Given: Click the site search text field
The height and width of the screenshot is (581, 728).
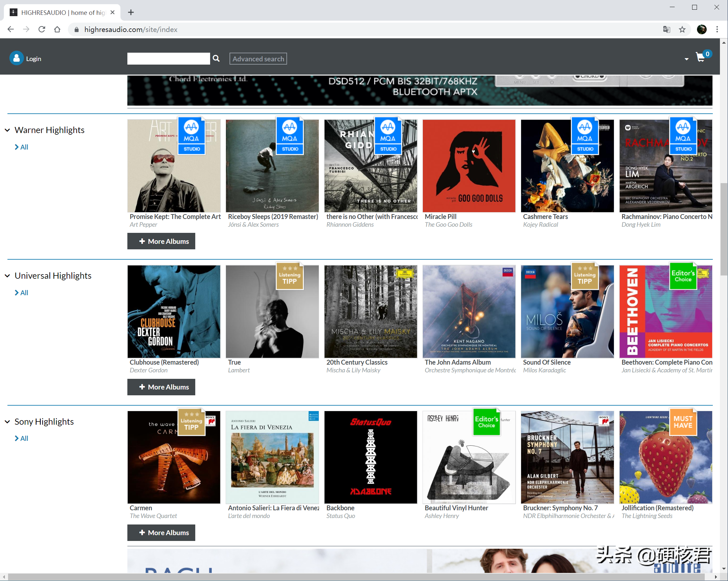Looking at the screenshot, I should click(x=168, y=59).
